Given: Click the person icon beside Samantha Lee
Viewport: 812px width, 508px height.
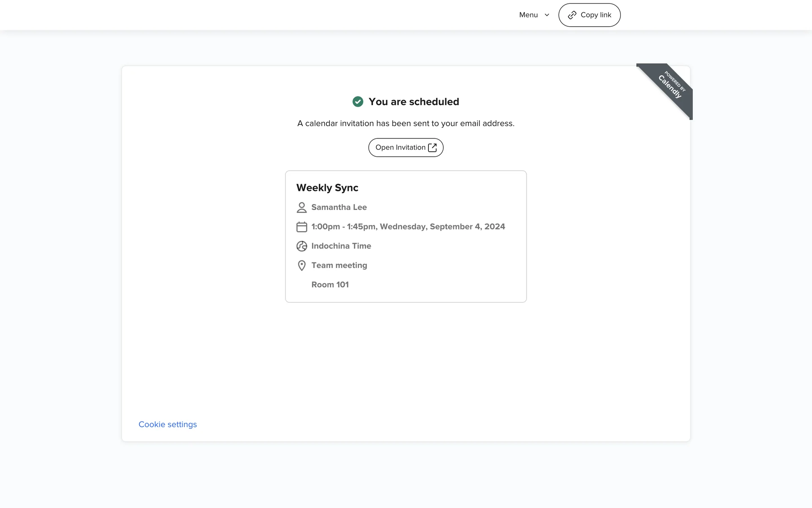Looking at the screenshot, I should (x=302, y=207).
